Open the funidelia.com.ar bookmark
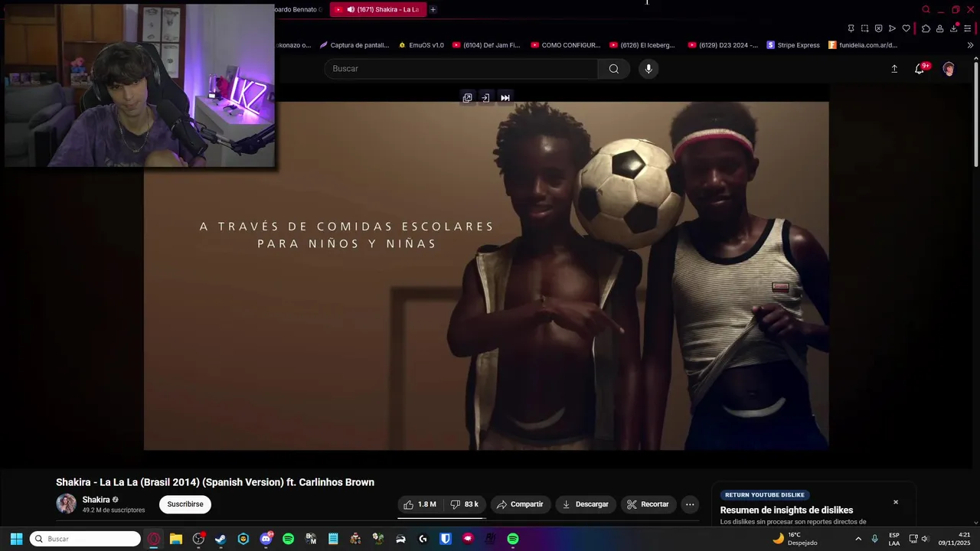This screenshot has width=980, height=551. pos(863,45)
